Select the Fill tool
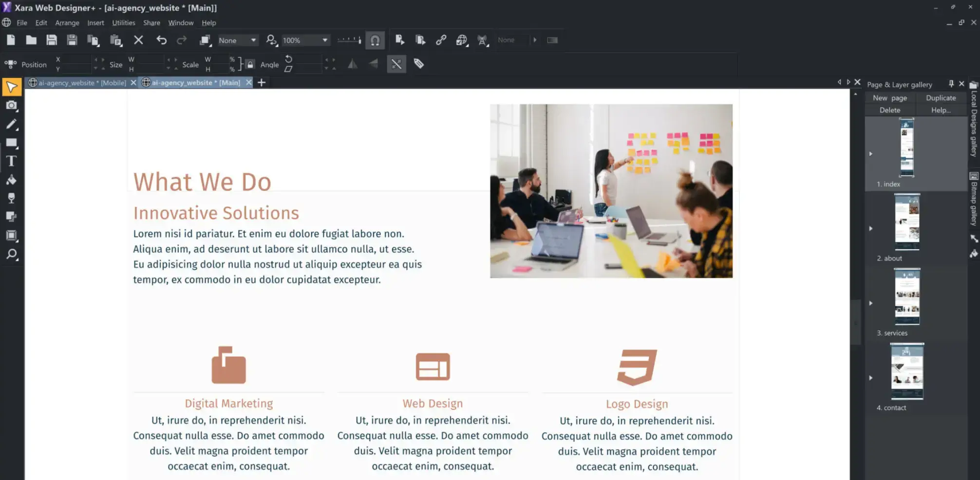The image size is (980, 480). coord(12,180)
